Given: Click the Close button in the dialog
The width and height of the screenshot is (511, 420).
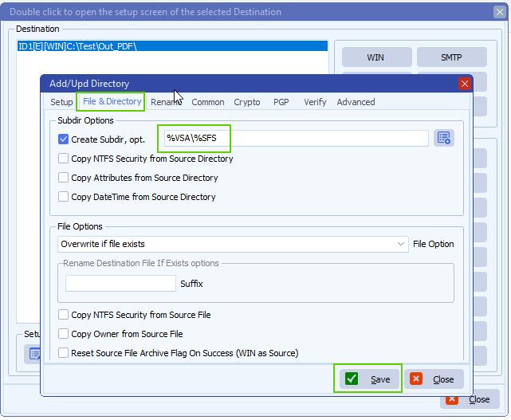Looking at the screenshot, I should [x=434, y=379].
